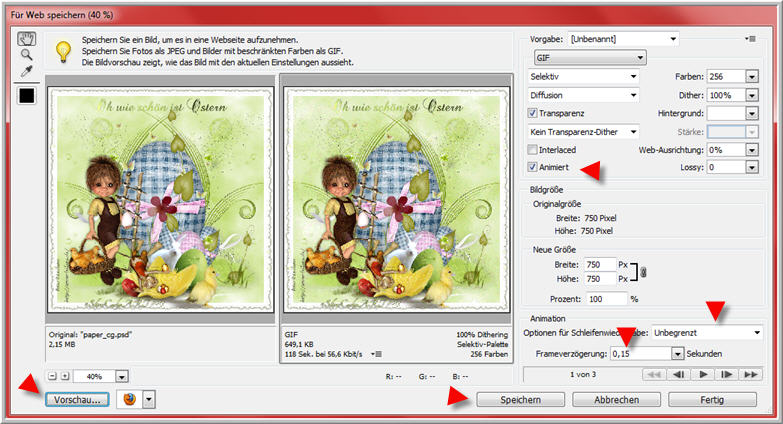Screen dimensions: 783x424
Task: Open the 40% zoom level dropdown
Action: 122,377
